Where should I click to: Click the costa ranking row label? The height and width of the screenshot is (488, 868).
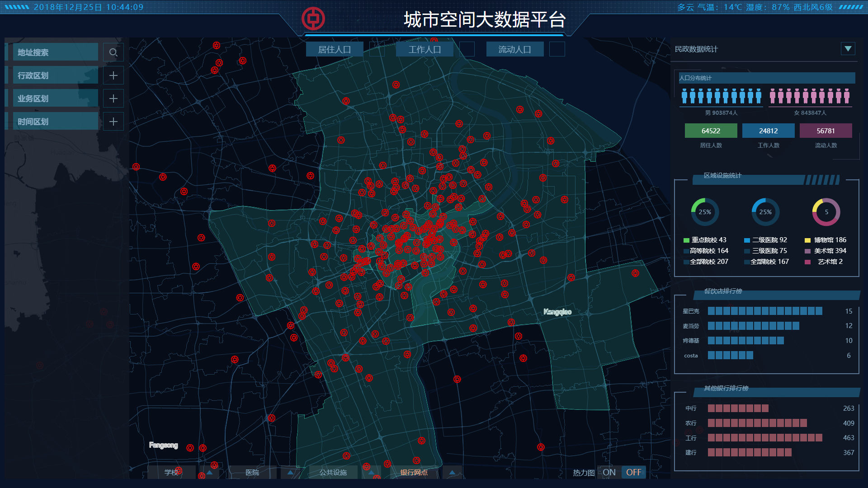point(691,356)
